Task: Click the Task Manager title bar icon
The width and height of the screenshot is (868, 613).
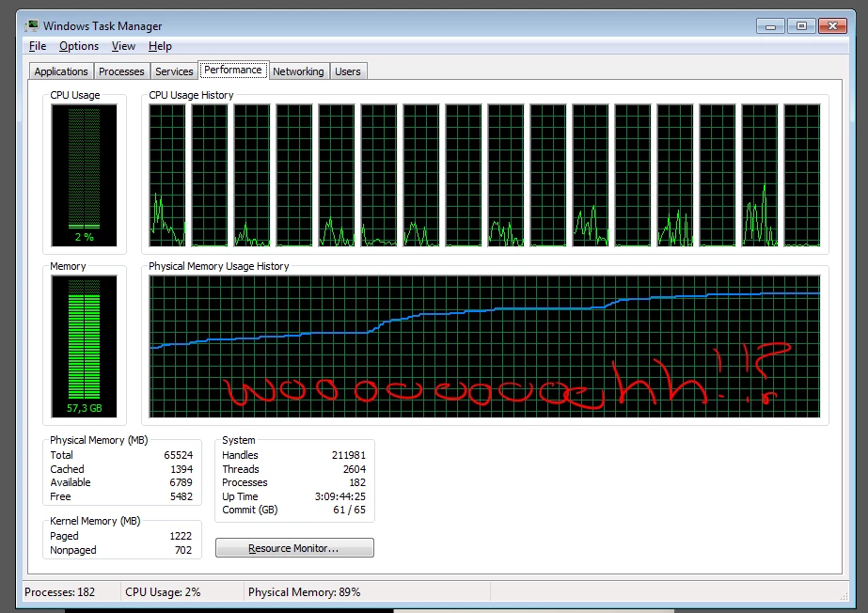Action: click(32, 26)
